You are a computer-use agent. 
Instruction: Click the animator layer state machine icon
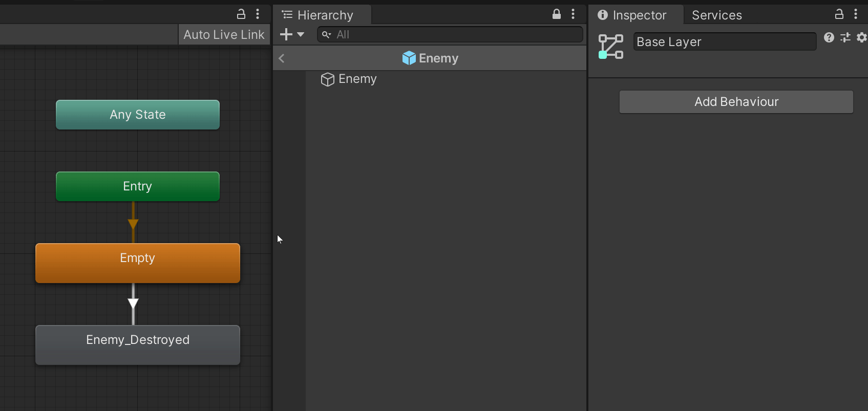(x=611, y=47)
